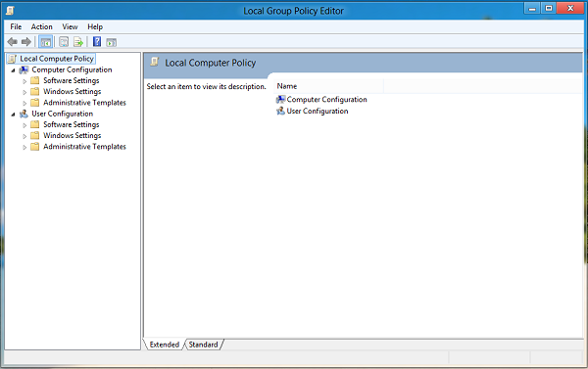Click Export List toolbar icon
Image resolution: width=588 pixels, height=369 pixels.
pos(78,41)
